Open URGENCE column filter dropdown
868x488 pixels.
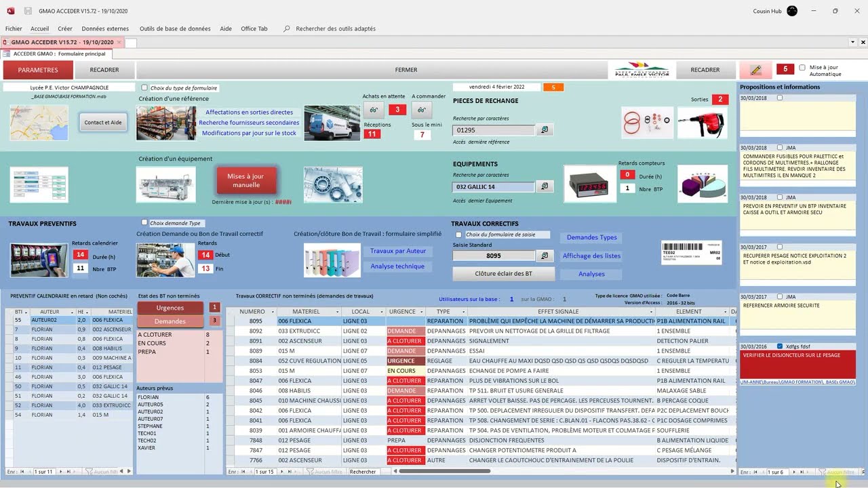(421, 312)
